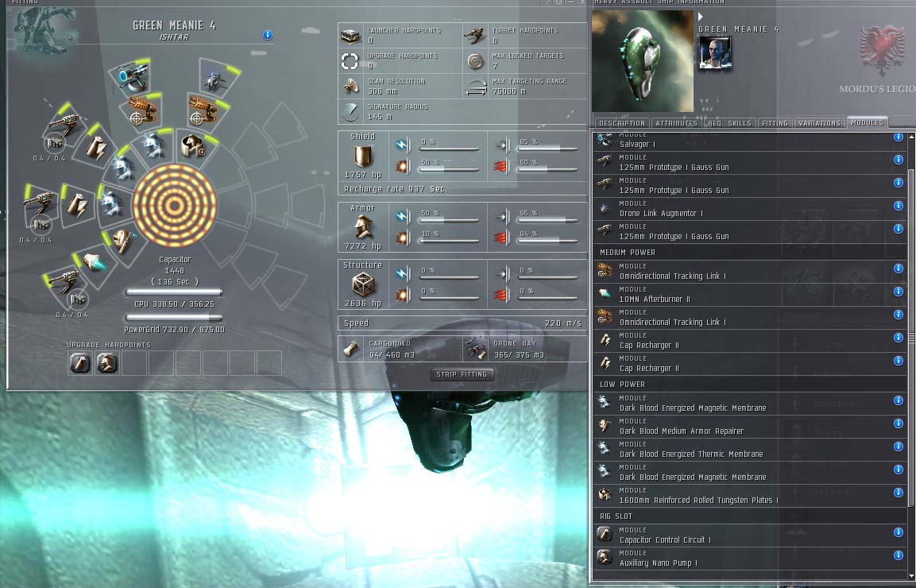Click the Launcher Hardpoints icon
This screenshot has width=916, height=588.
(350, 36)
